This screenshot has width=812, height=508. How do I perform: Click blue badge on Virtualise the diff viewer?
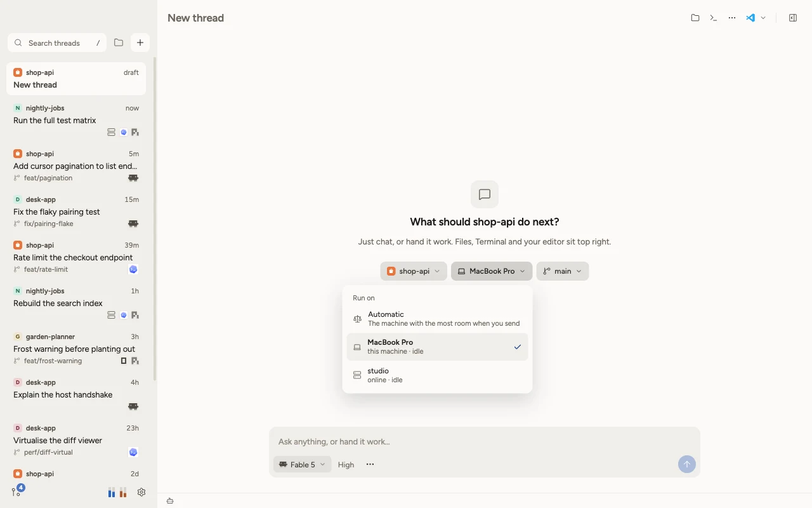133,452
